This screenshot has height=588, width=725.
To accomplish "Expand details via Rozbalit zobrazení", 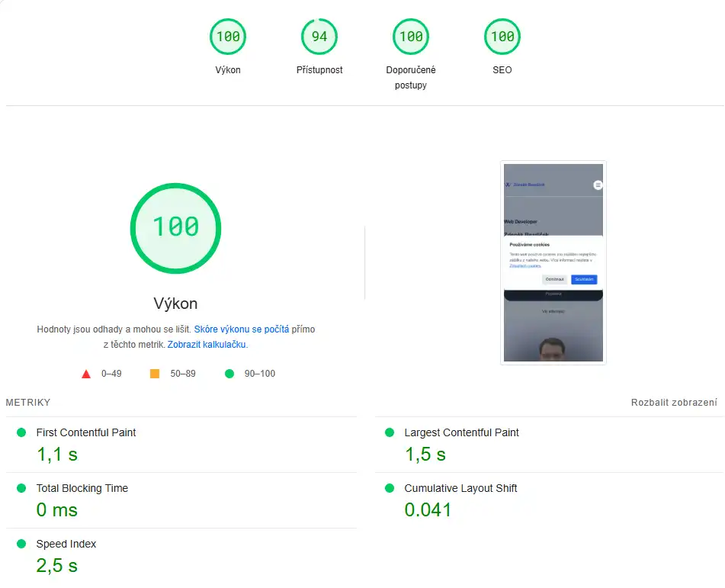I will [x=675, y=402].
